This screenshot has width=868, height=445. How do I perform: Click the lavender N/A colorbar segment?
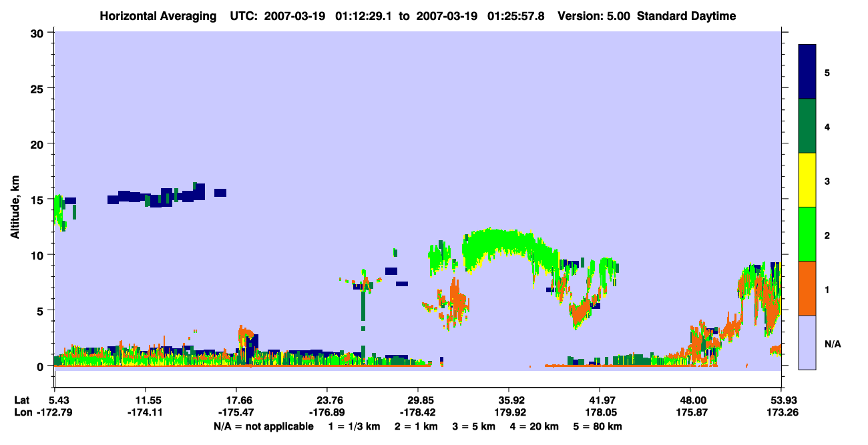(807, 342)
